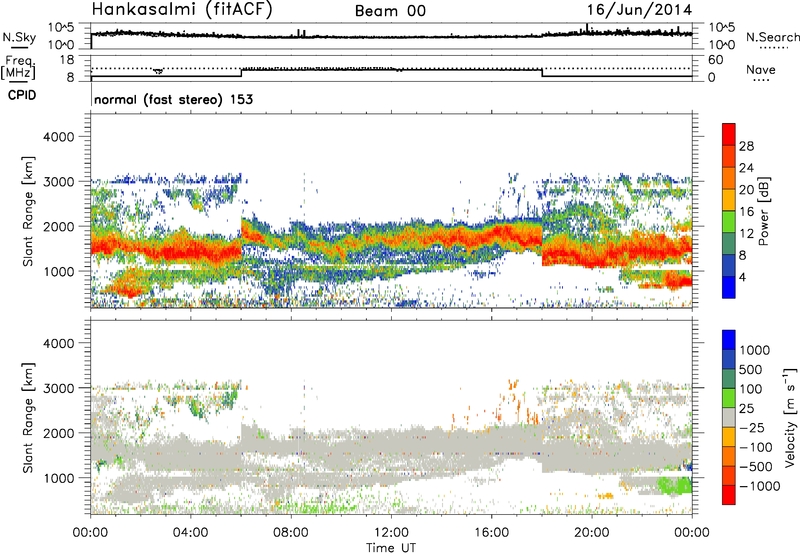The width and height of the screenshot is (800, 554).
Task: Click the '4' Power colorbar value
Action: pyautogui.click(x=742, y=277)
